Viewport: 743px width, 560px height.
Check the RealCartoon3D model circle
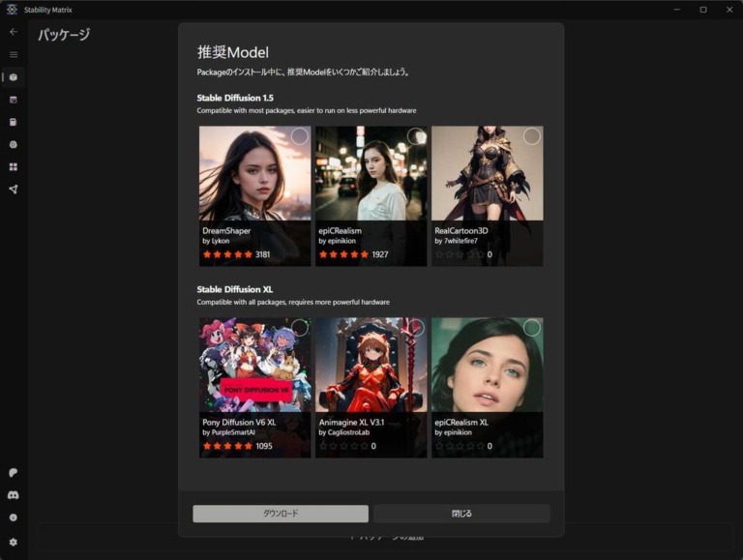531,136
